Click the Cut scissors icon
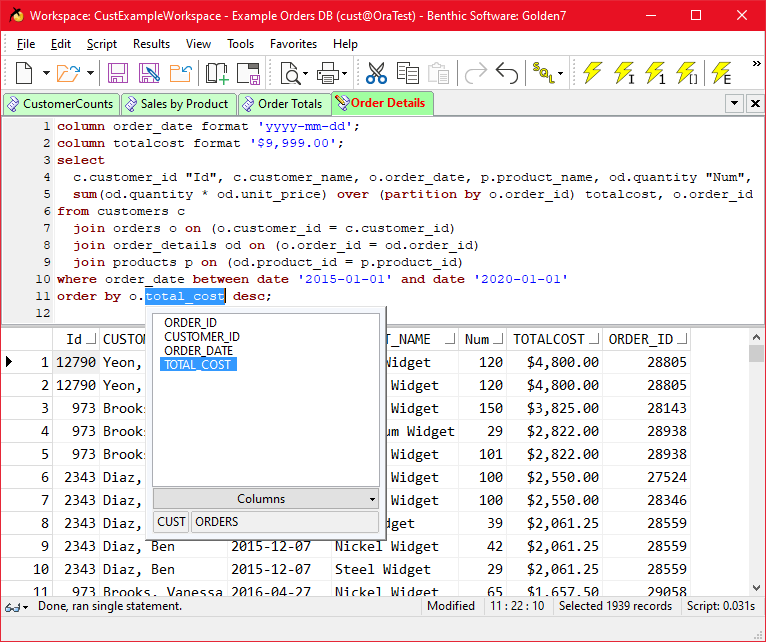Viewport: 766px width, 642px height. [376, 73]
